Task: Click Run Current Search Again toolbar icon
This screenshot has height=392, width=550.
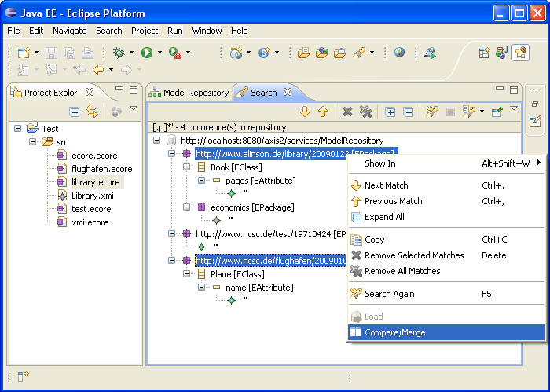Action: click(432, 112)
